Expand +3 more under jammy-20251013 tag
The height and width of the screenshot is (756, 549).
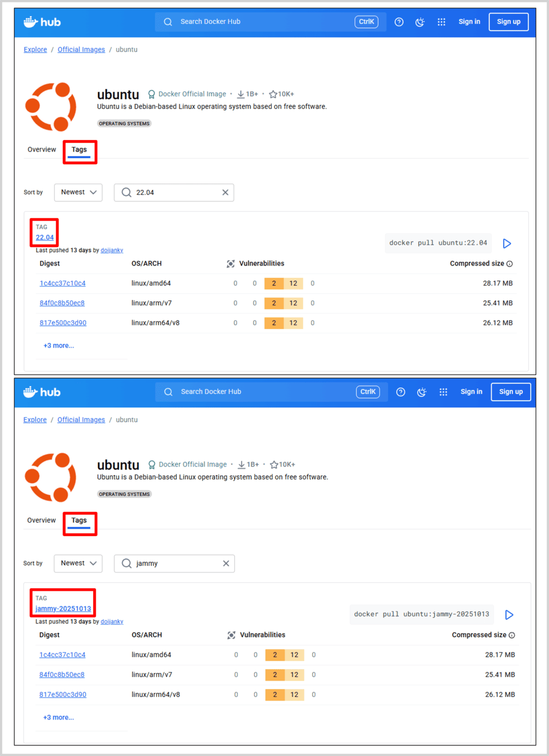tap(58, 717)
